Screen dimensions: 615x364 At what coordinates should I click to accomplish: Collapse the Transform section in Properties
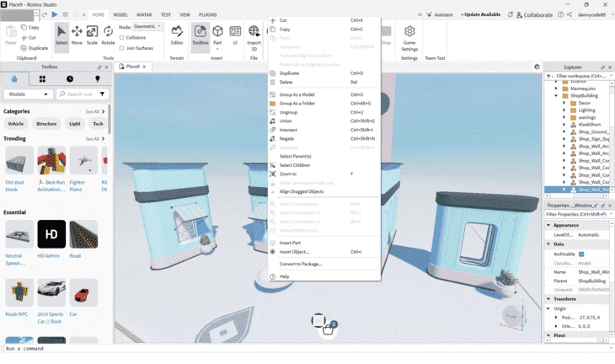point(548,299)
